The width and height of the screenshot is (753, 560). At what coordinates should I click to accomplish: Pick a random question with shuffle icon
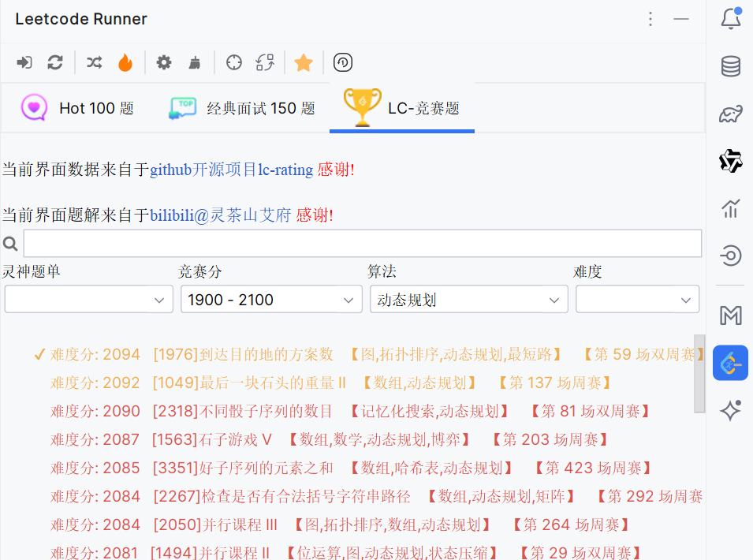[95, 63]
